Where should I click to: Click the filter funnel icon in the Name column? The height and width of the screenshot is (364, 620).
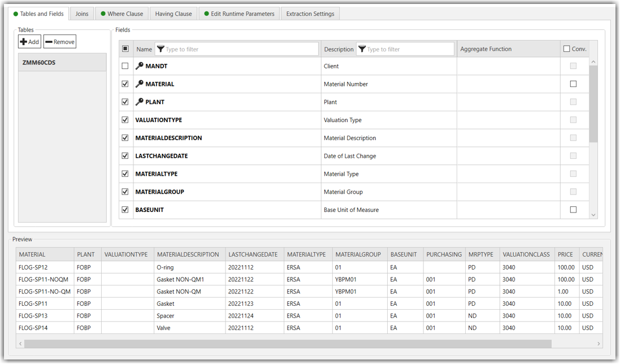(162, 49)
